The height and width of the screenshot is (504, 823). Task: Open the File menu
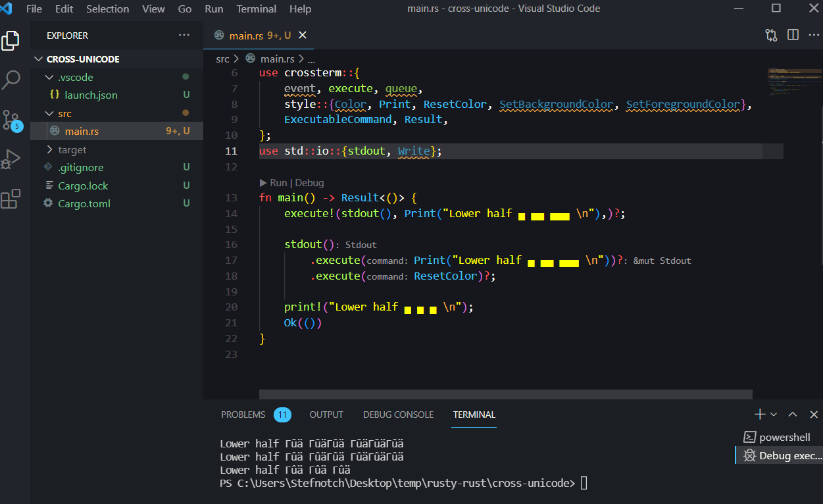click(x=34, y=9)
